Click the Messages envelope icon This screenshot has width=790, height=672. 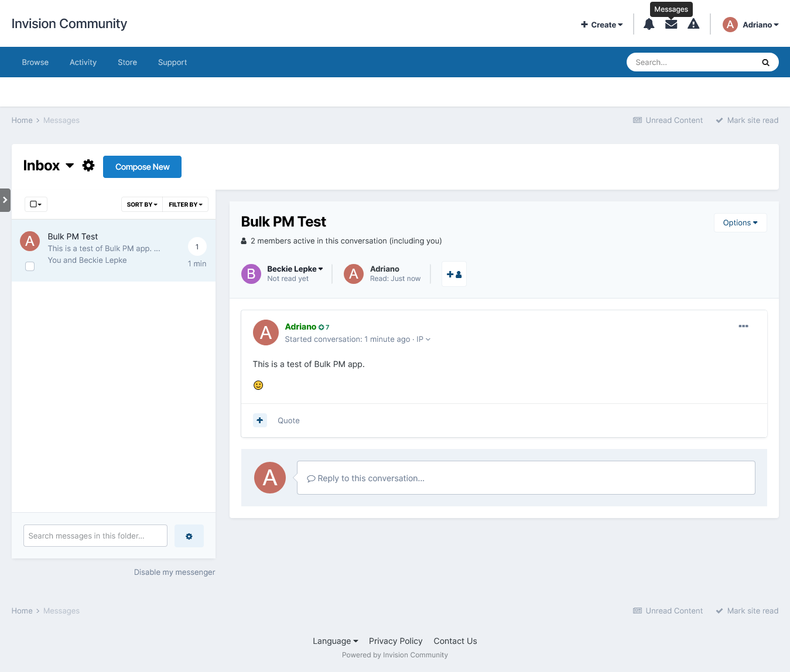tap(671, 25)
